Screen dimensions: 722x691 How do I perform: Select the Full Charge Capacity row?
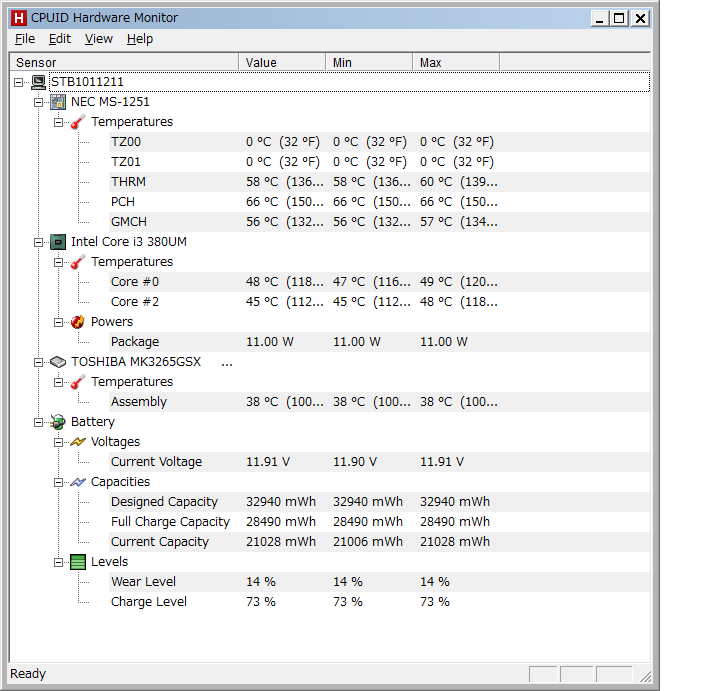coord(379,522)
